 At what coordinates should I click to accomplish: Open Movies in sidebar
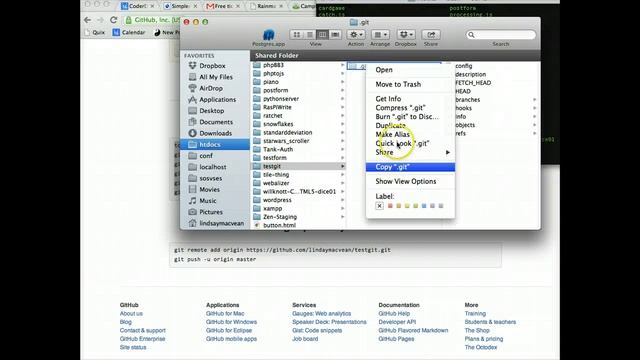209,189
